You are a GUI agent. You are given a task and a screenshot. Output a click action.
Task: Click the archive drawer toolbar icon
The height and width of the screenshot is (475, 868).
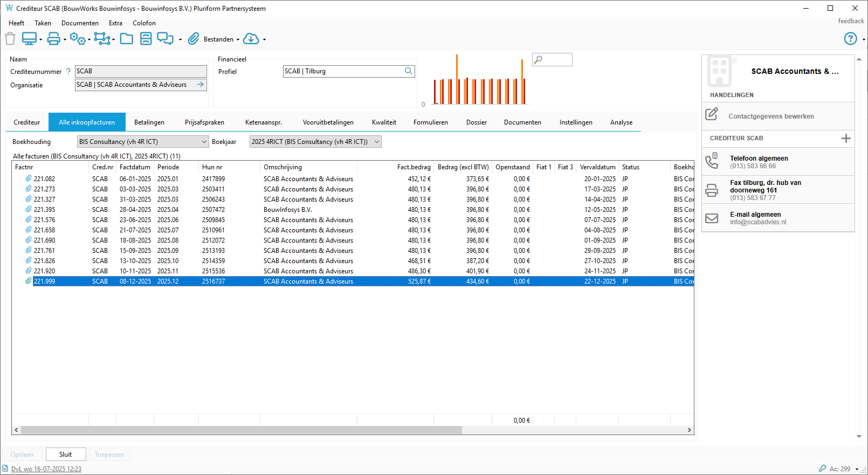click(x=146, y=39)
